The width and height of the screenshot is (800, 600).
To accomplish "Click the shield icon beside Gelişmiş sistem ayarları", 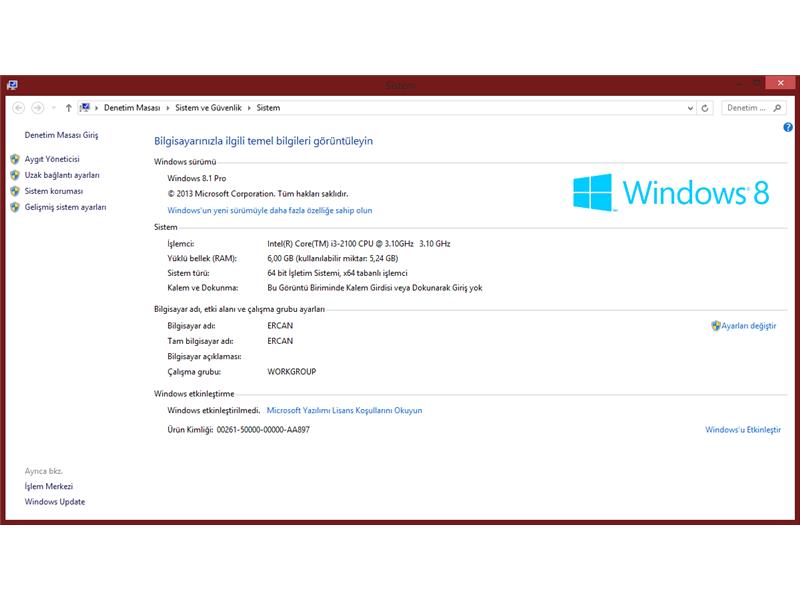I will coord(15,207).
